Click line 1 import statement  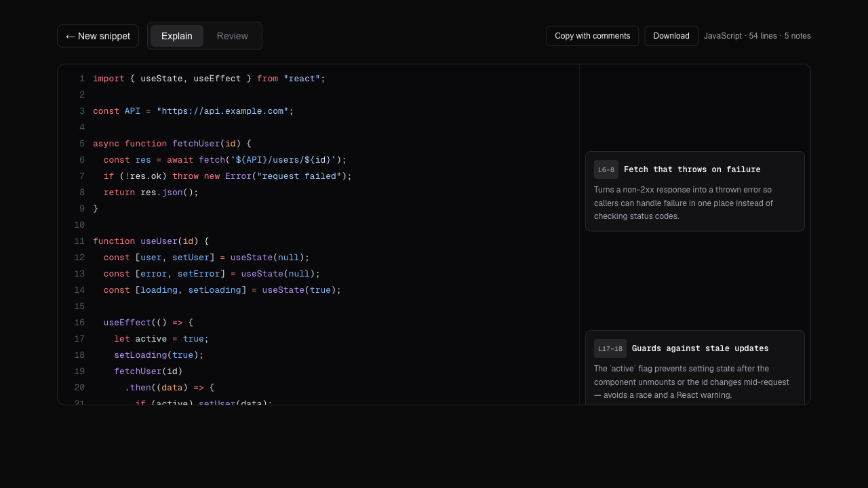tap(209, 79)
